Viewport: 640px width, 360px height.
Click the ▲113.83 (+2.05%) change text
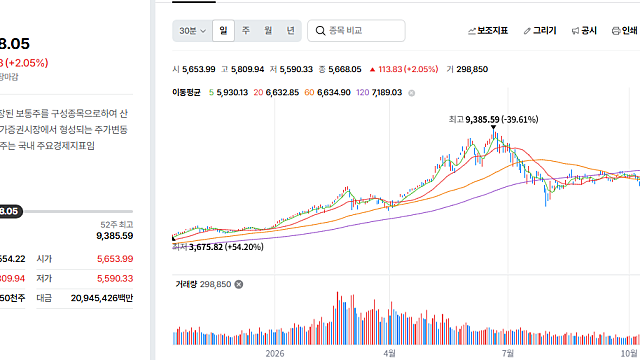point(404,69)
